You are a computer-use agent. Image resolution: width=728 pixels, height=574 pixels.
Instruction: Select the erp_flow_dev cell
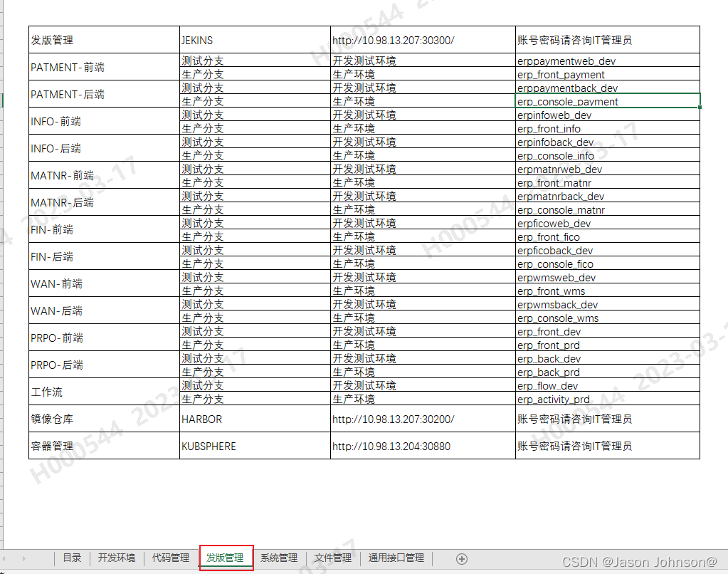[x=608, y=385]
